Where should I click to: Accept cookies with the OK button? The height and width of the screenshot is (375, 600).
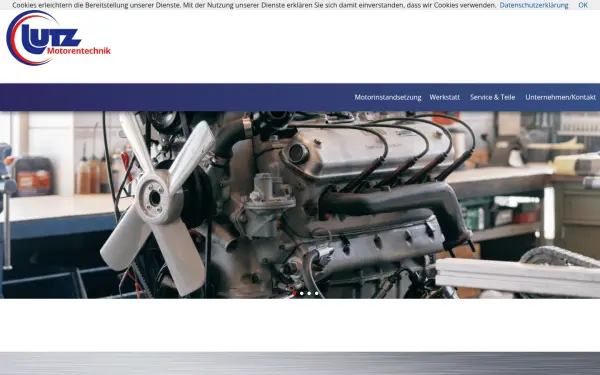click(x=583, y=5)
